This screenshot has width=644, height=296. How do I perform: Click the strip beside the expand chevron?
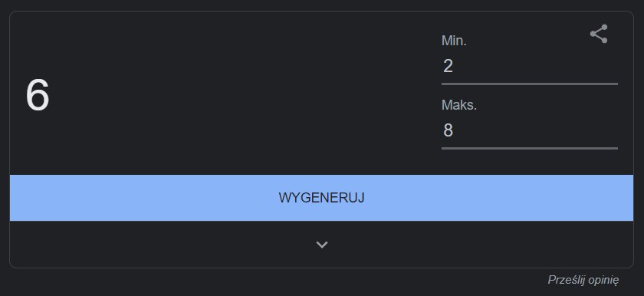point(164,245)
